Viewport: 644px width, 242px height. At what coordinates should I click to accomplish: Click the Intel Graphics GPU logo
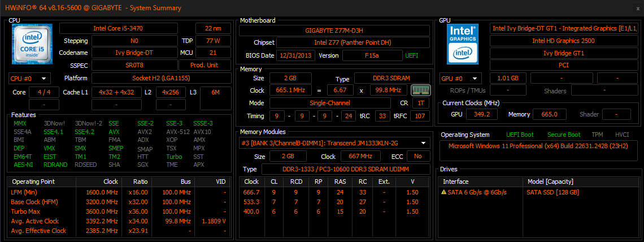(463, 44)
